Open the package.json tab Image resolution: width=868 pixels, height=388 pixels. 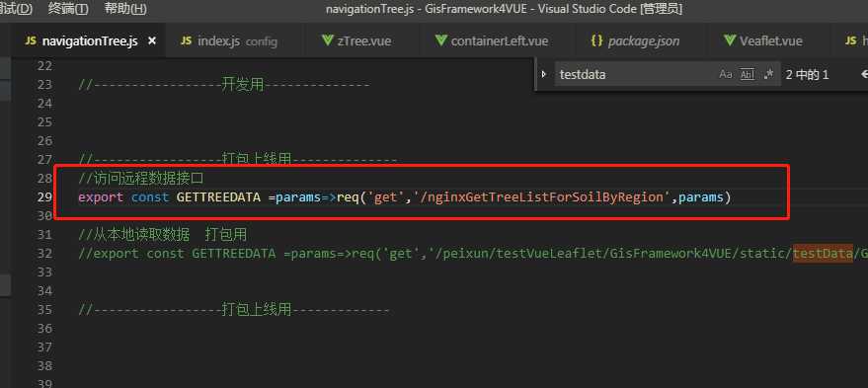(635, 41)
